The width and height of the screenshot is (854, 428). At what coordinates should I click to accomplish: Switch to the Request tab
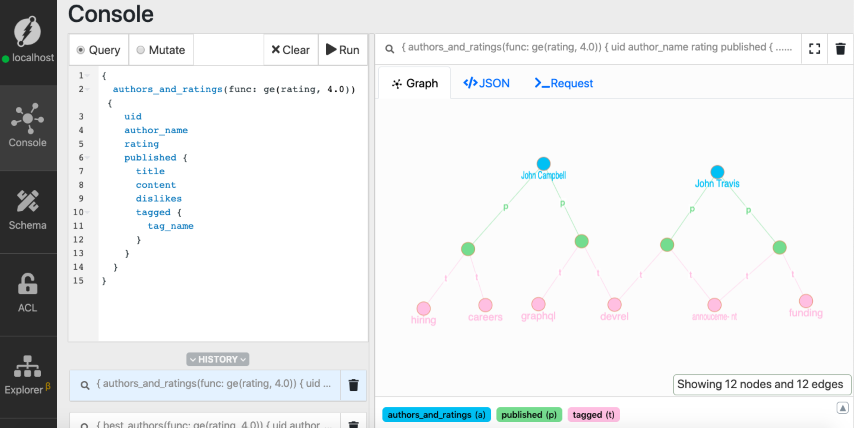pos(563,83)
